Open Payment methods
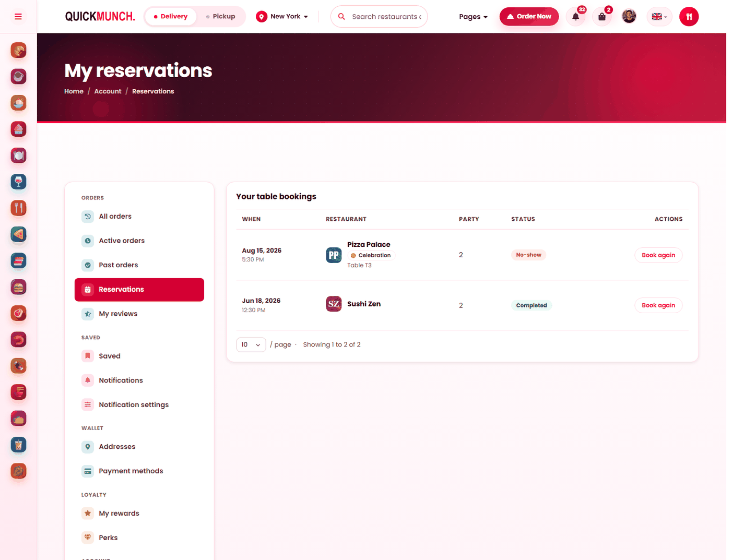This screenshot has height=560, width=731. 139,471
